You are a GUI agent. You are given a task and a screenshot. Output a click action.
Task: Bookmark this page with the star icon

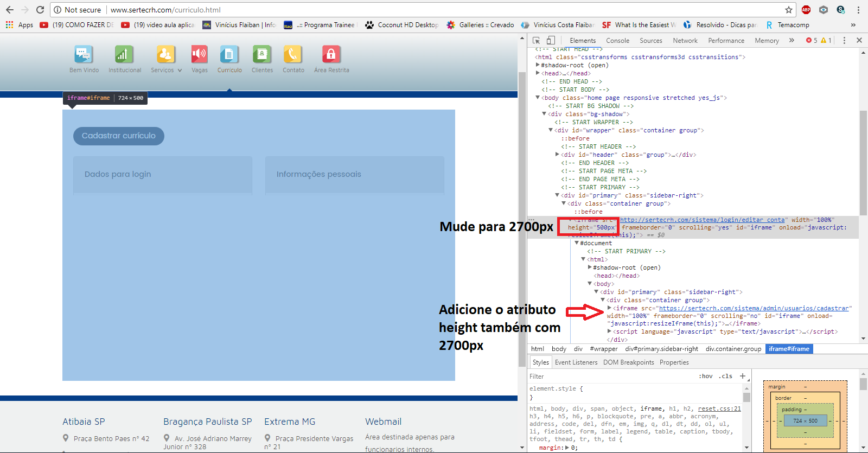click(788, 10)
